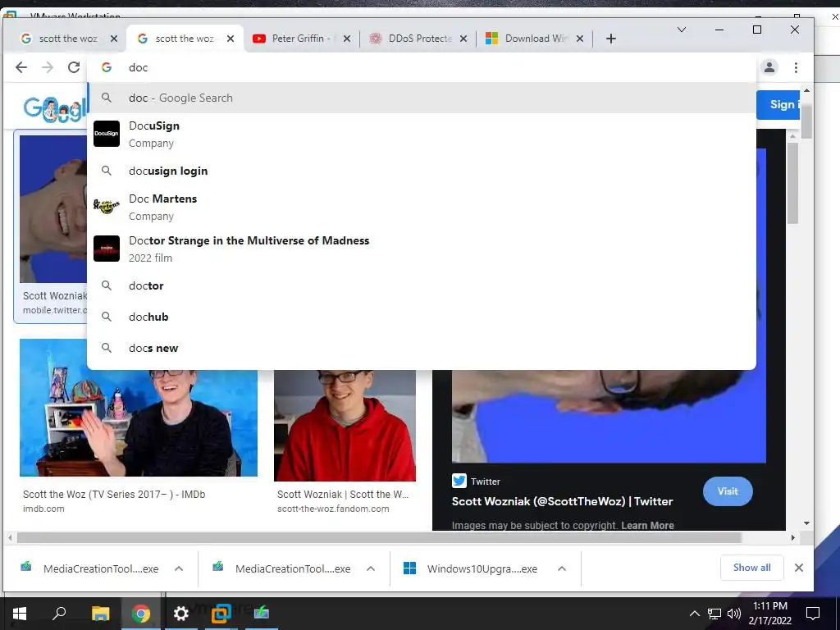Click the horizontal scrollbar at page bottom
Viewport: 840px width, 630px height.
point(379,537)
